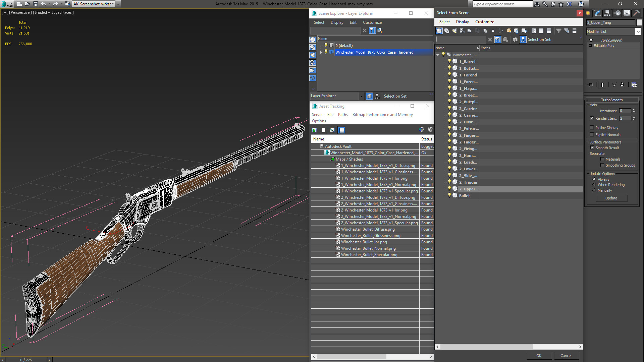
Task: Click Pin Stack icon under modifier stack
Action: click(591, 85)
